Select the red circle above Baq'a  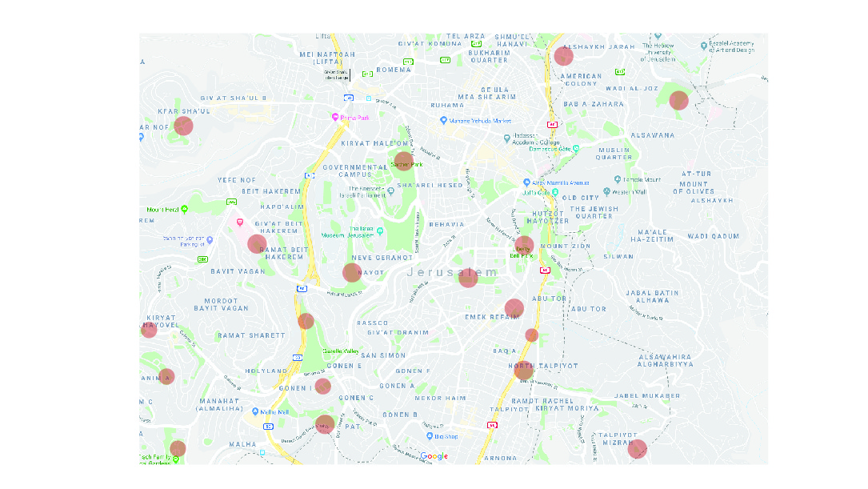click(531, 335)
